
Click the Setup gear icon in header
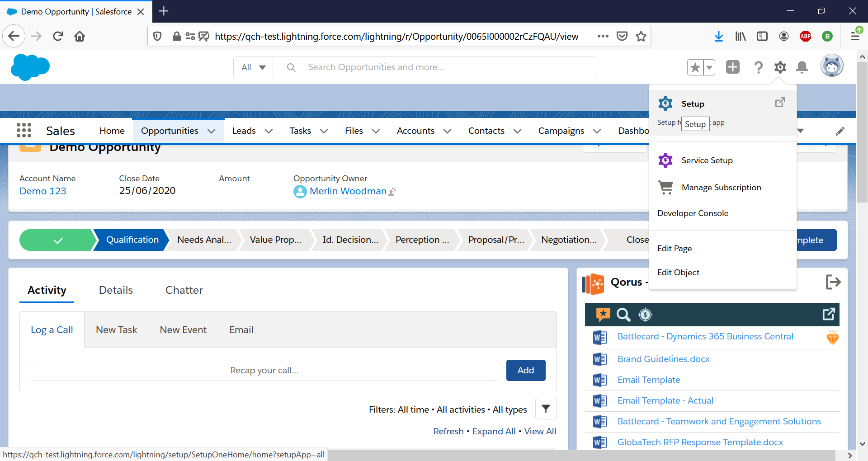pyautogui.click(x=780, y=67)
